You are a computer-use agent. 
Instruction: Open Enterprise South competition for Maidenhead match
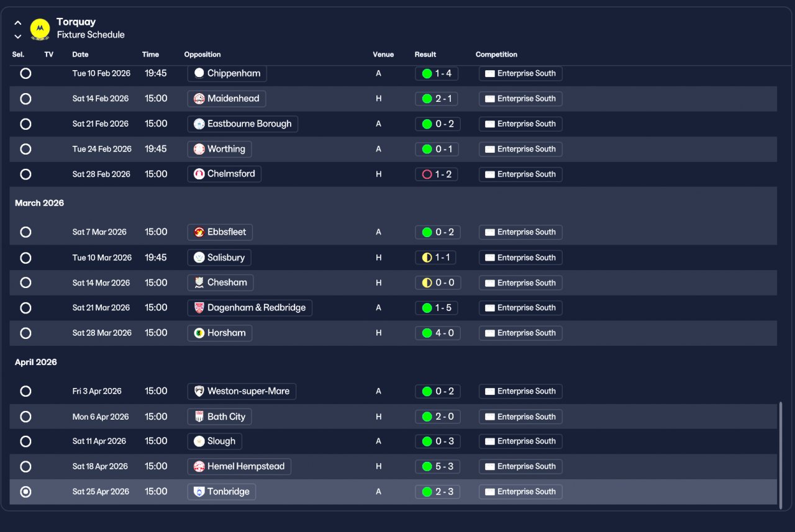click(x=520, y=99)
